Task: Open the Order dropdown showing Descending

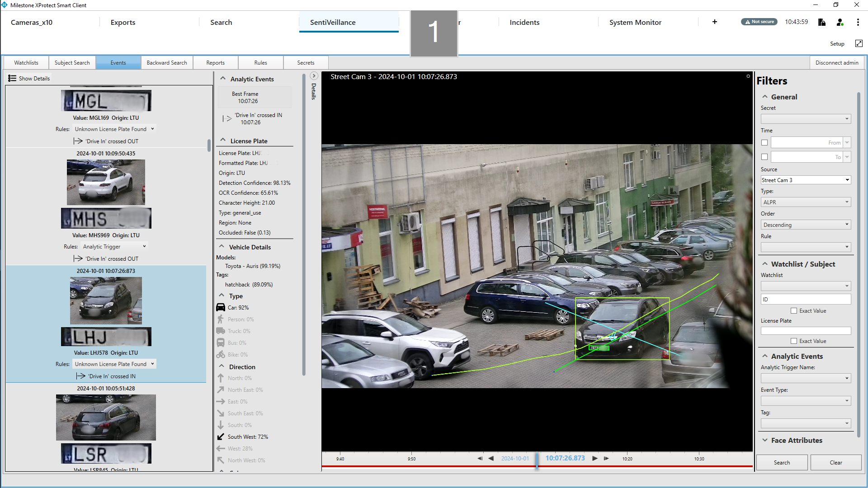Action: pyautogui.click(x=806, y=225)
